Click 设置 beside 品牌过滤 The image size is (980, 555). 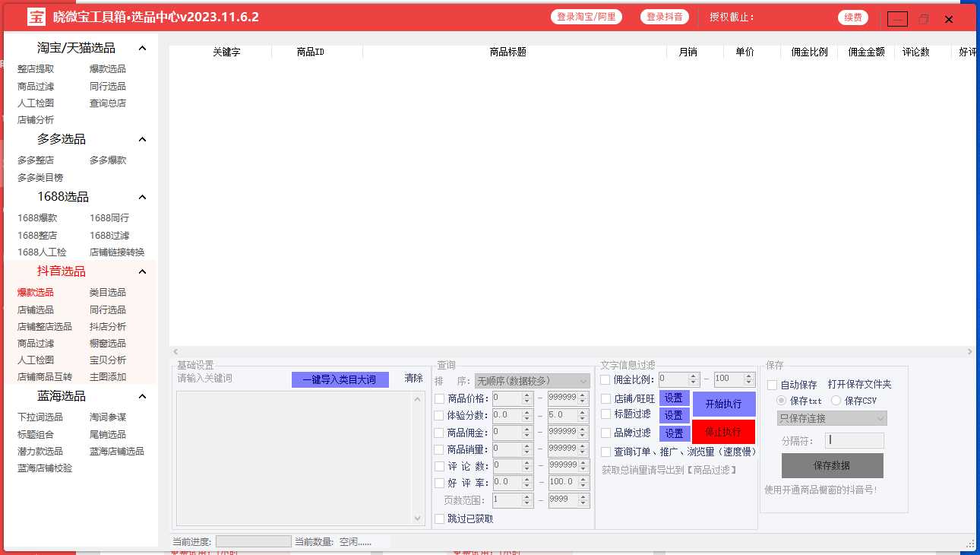pos(675,433)
